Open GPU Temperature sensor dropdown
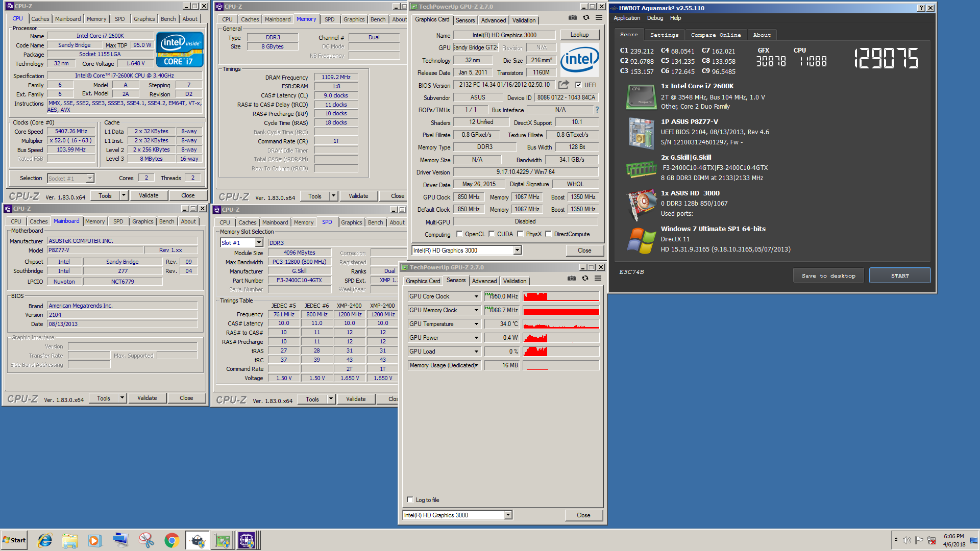This screenshot has width=980, height=551. pyautogui.click(x=476, y=324)
